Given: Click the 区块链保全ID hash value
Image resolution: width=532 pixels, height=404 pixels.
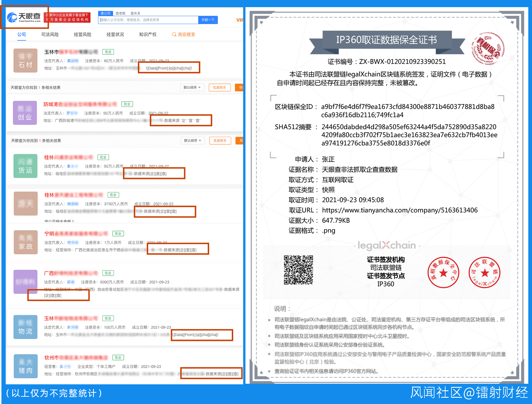Looking at the screenshot, I should [408, 111].
